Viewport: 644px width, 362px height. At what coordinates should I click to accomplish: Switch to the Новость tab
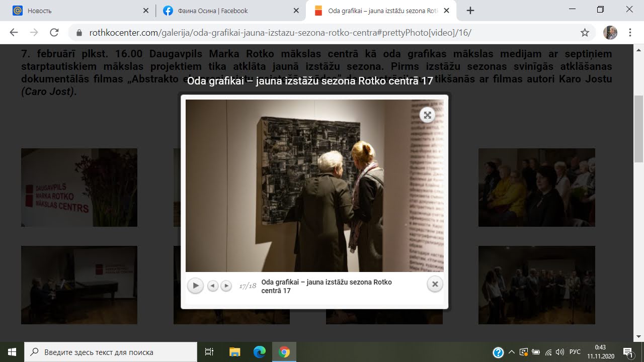point(80,11)
